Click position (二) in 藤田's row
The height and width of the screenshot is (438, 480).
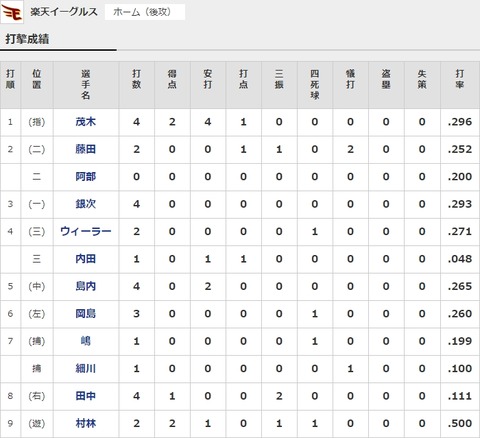[x=37, y=149]
